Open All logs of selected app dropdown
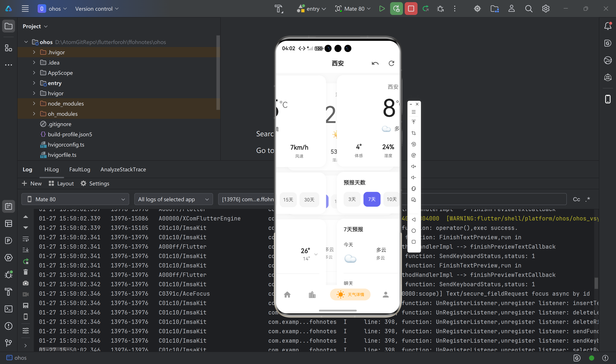Screen dimensions: 616x364 click(173, 199)
